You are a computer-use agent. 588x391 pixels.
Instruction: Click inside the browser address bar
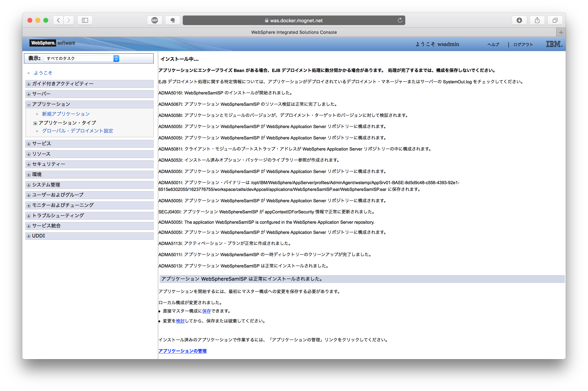point(324,20)
